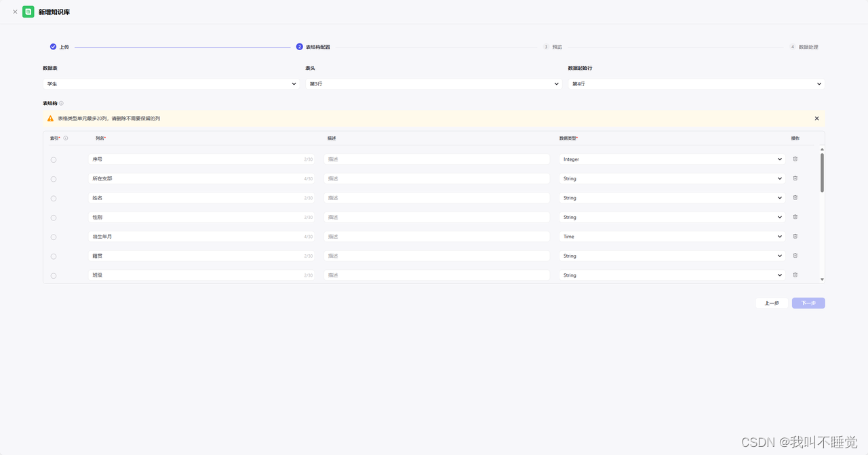This screenshot has width=868, height=455.
Task: Click trash icon for 所在支部 row
Action: click(x=795, y=178)
